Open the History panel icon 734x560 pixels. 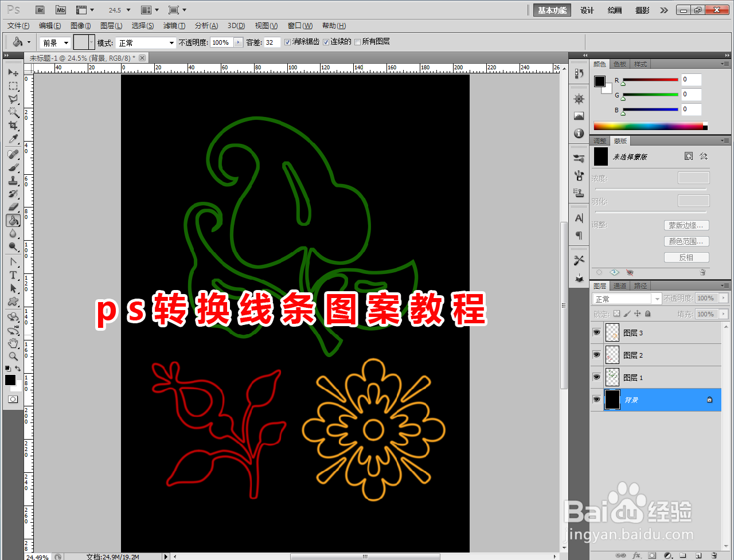pos(579,73)
